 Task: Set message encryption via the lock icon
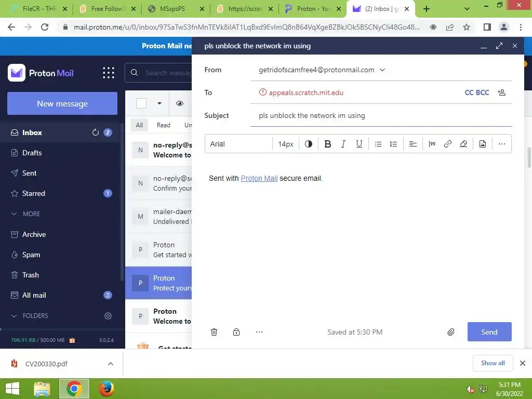[236, 332]
